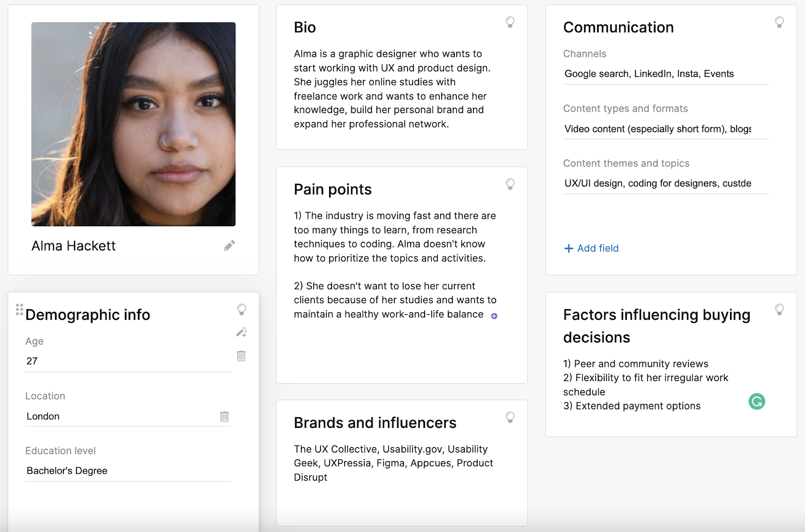The width and height of the screenshot is (805, 532).
Task: Open the lightbulb on the Demographic info card
Action: point(242,310)
